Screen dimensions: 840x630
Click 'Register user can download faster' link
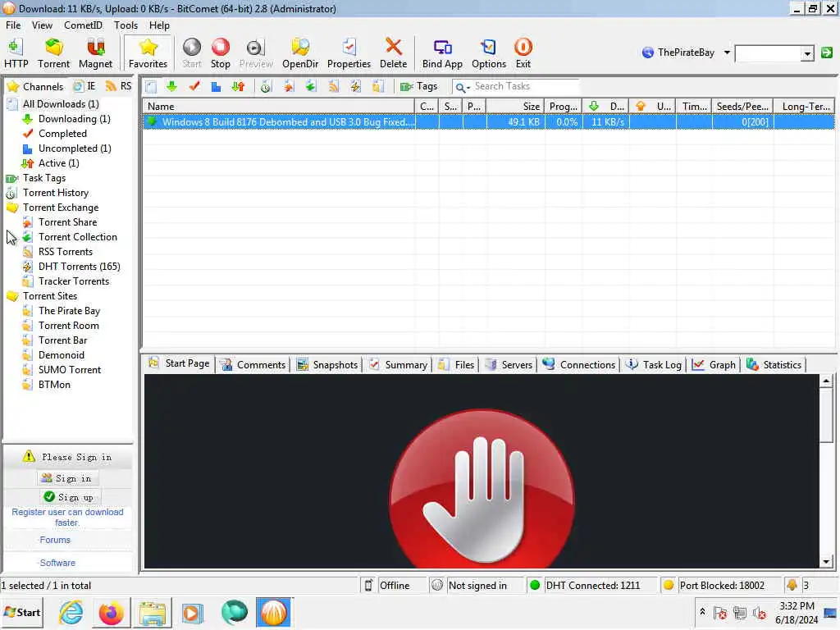[67, 517]
